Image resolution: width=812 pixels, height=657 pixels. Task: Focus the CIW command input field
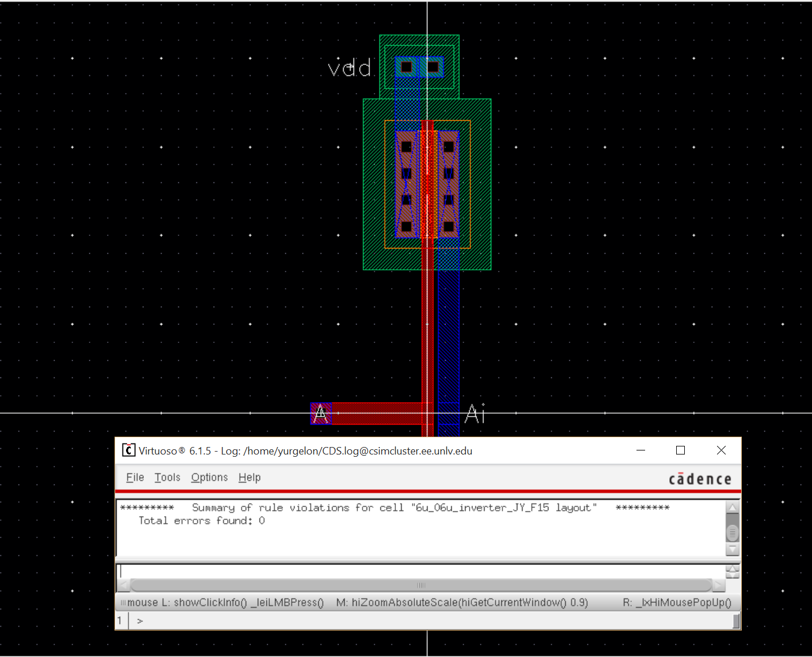point(420,571)
